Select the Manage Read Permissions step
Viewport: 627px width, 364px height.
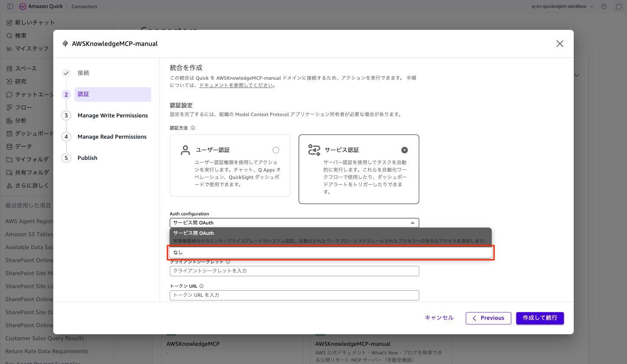coord(112,136)
